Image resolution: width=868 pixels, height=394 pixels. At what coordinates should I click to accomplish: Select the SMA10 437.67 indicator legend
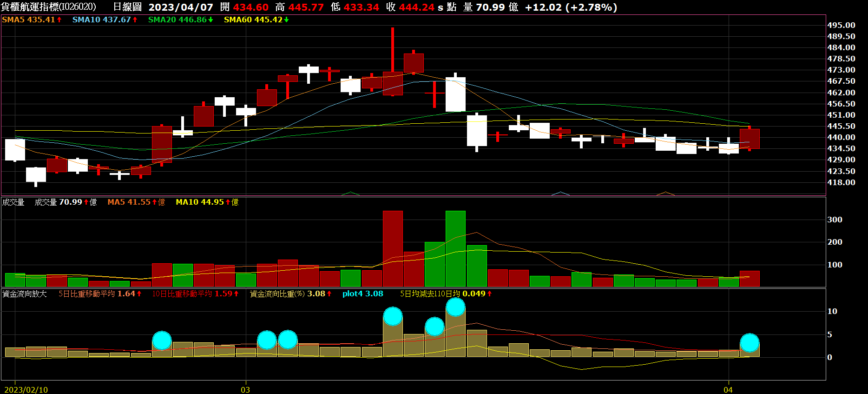pos(105,20)
